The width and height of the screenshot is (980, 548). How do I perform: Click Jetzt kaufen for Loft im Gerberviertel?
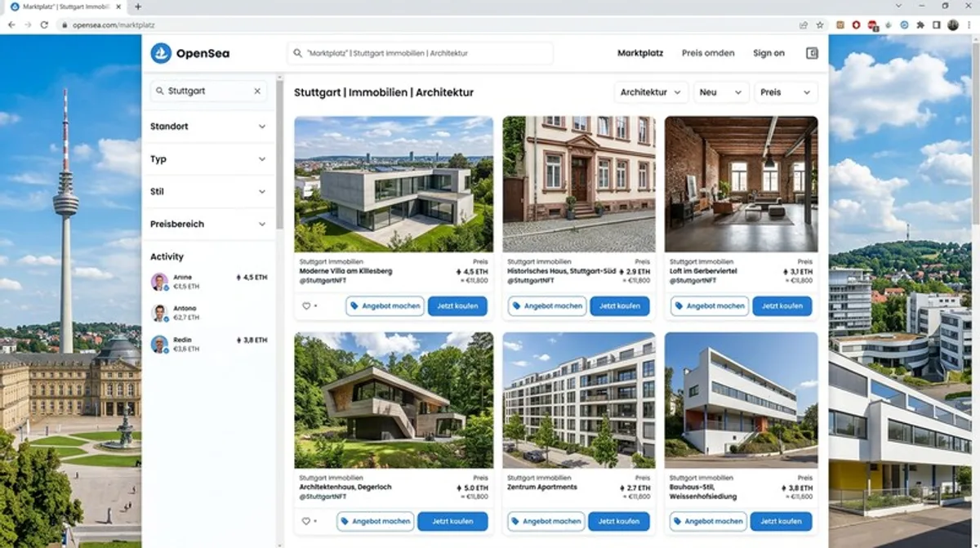(x=782, y=306)
